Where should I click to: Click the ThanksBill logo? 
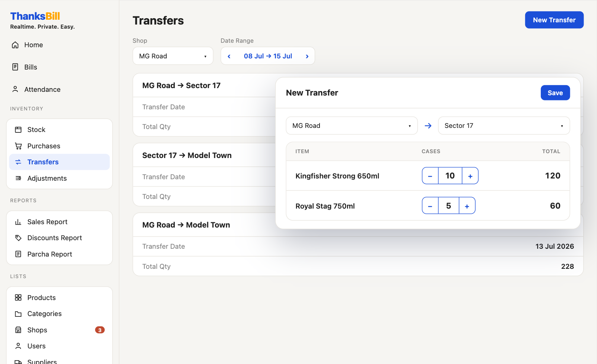pyautogui.click(x=35, y=16)
